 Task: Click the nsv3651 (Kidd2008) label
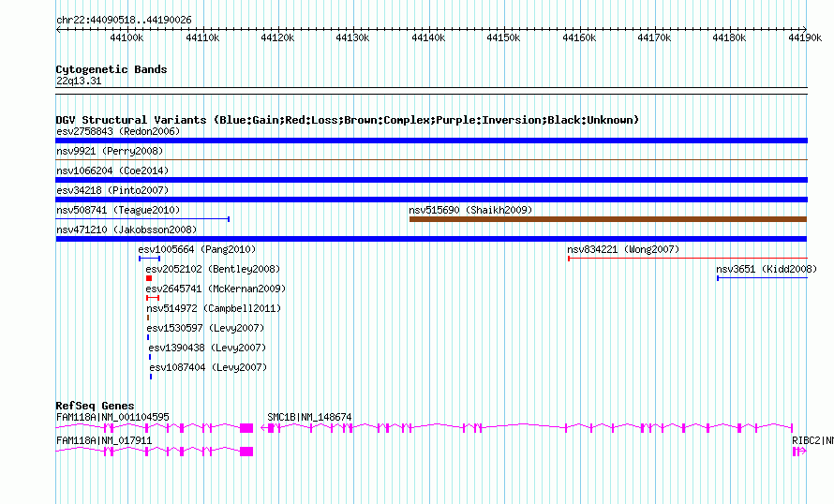767,269
